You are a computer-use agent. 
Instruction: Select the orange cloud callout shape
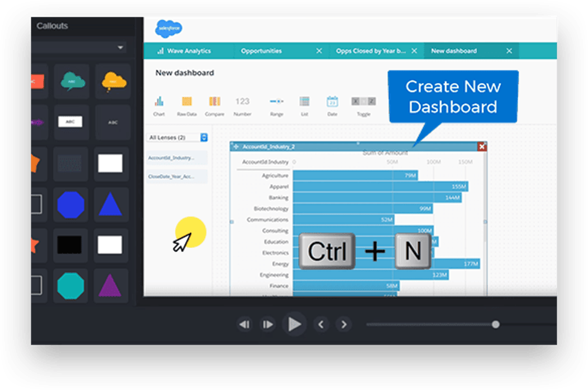point(113,81)
